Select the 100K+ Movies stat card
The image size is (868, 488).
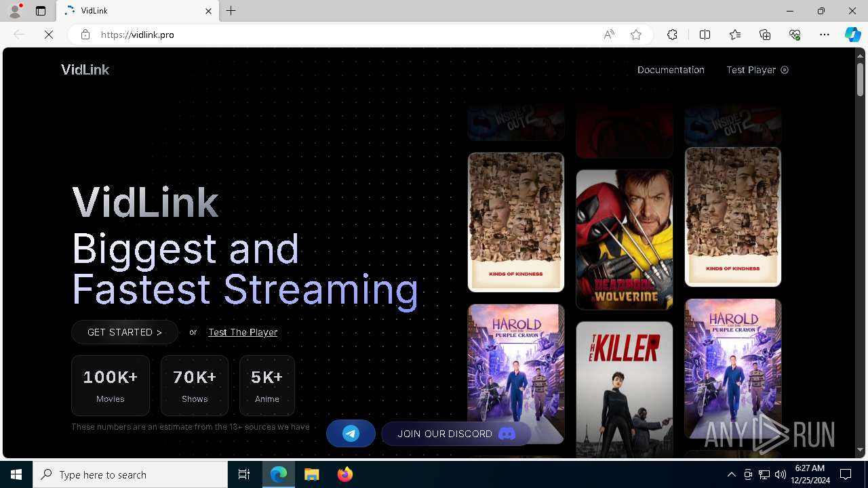[111, 386]
